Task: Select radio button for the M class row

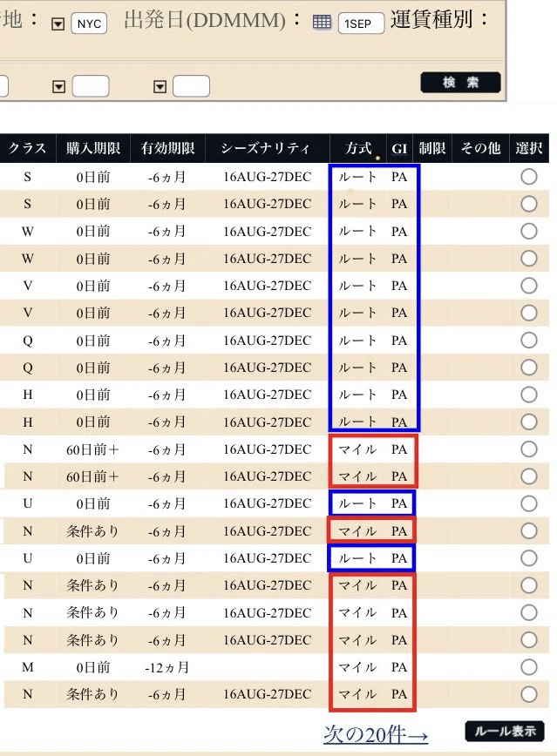Action: coord(529,667)
